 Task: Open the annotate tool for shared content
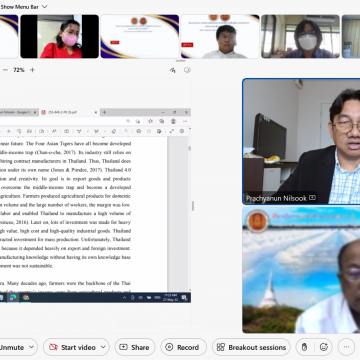click(x=173, y=70)
